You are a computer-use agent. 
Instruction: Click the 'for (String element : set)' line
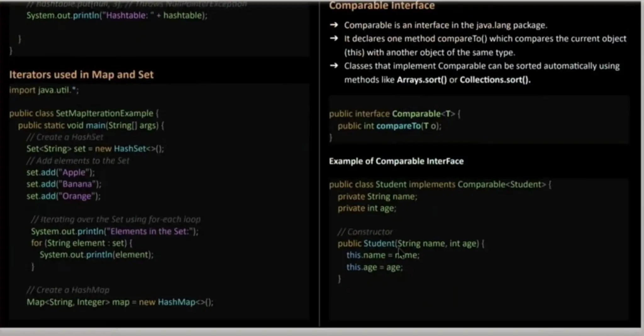click(82, 243)
